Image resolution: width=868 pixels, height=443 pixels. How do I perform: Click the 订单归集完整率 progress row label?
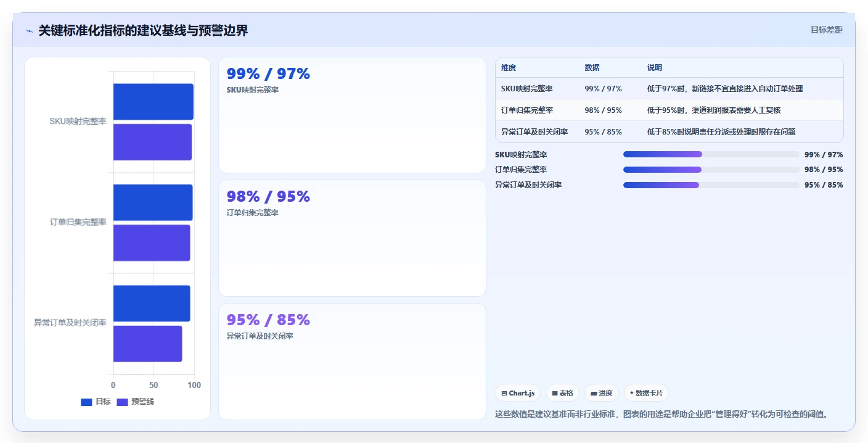point(521,170)
